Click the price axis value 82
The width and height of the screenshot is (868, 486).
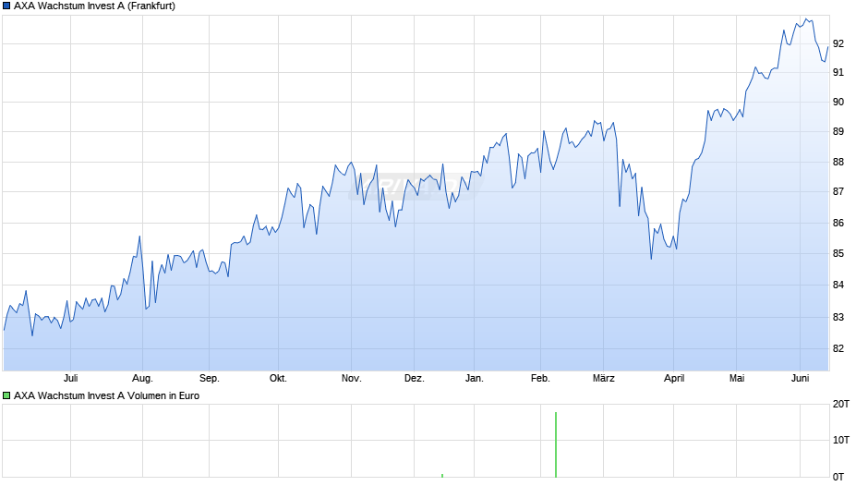click(x=838, y=348)
